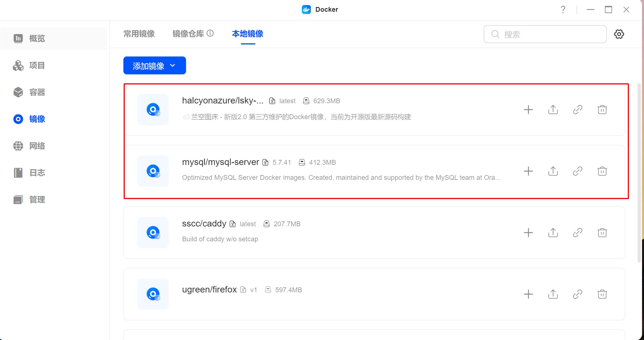Go to 概览 overview page
Viewport: 644px width, 340px height.
tap(37, 39)
